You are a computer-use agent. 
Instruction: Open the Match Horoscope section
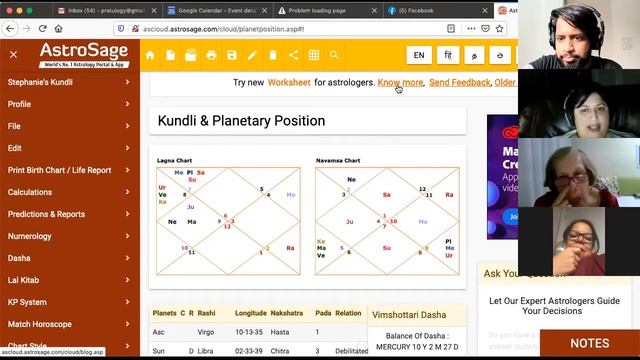[70, 324]
